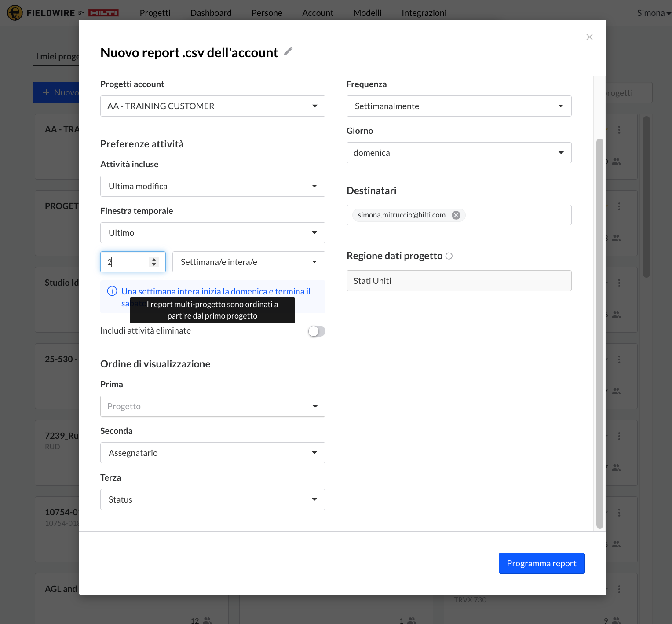Open the Attività incluse dropdown
This screenshot has height=624, width=672.
(x=212, y=186)
